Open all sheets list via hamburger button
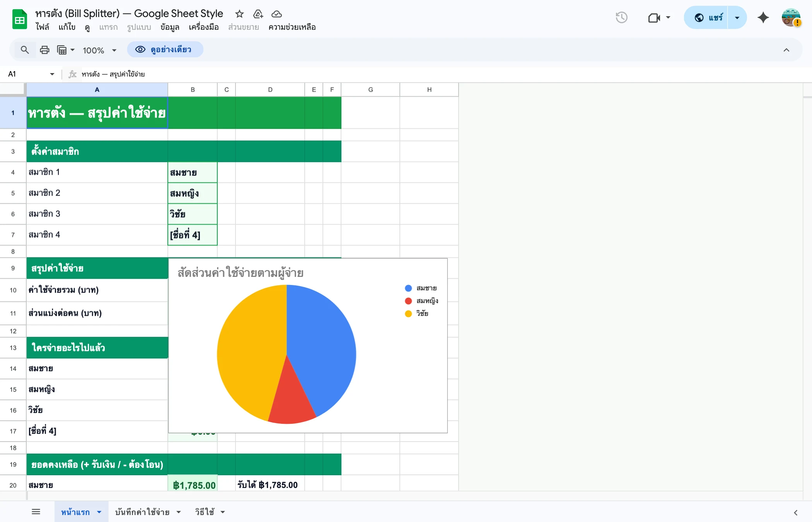 (x=36, y=511)
